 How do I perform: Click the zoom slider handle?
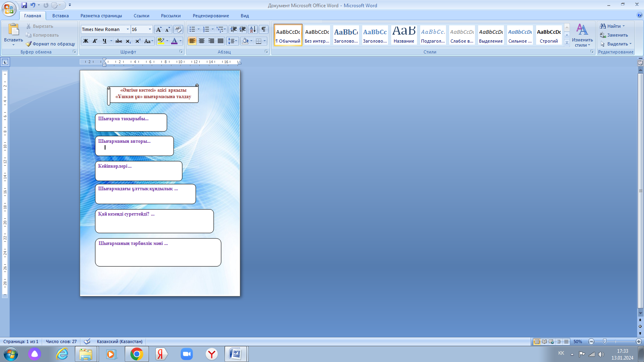point(605,341)
